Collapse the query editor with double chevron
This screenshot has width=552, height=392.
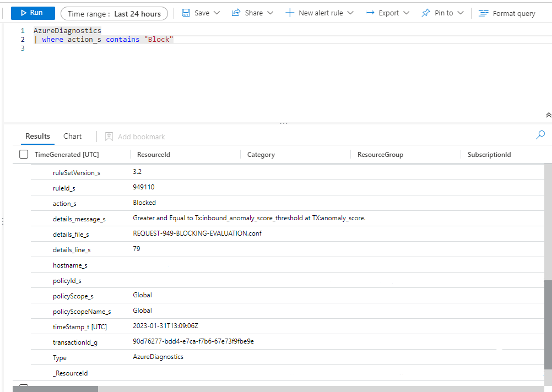click(x=548, y=115)
